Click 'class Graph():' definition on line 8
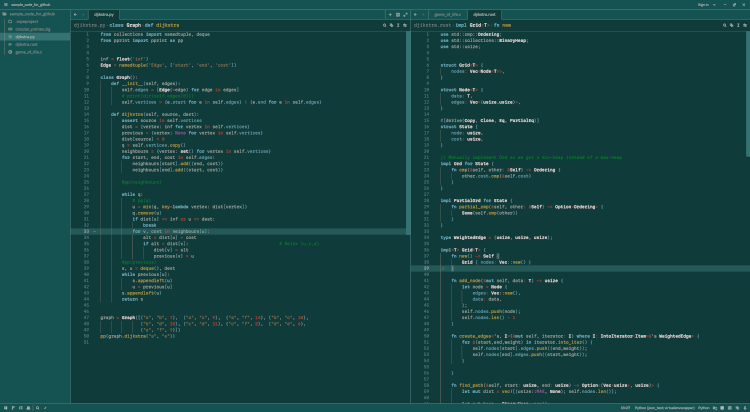Screen dimensions: 750x412 (x=119, y=77)
